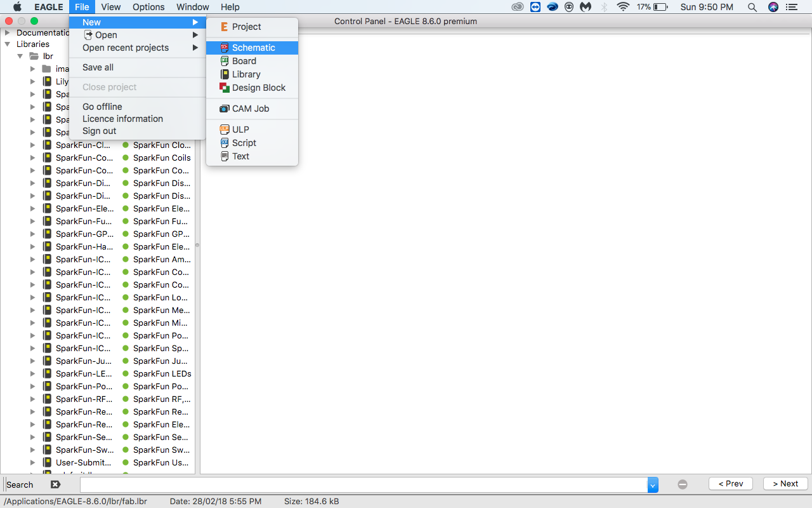The width and height of the screenshot is (812, 508).
Task: Open the Options menu
Action: (148, 7)
